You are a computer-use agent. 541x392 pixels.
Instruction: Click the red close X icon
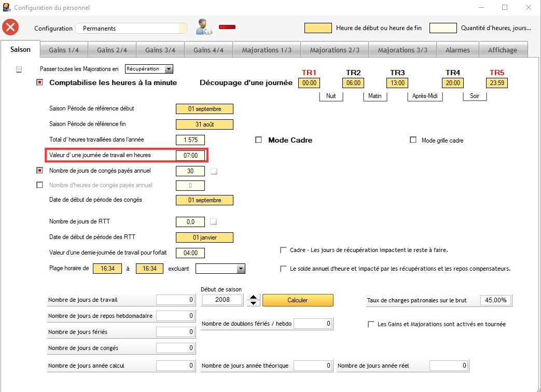click(11, 28)
